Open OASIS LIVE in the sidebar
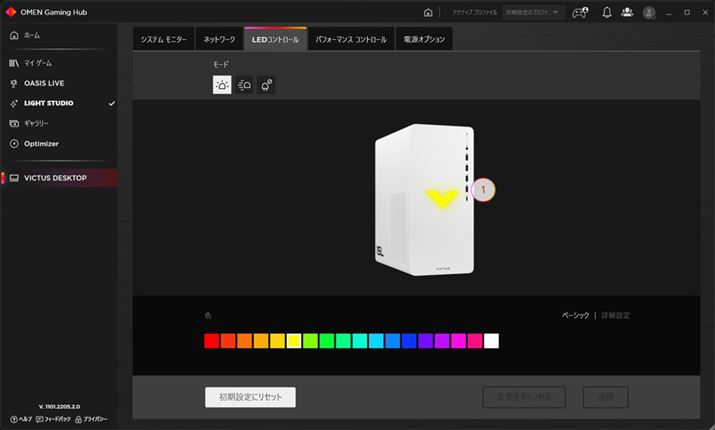This screenshot has width=715, height=430. coord(44,83)
